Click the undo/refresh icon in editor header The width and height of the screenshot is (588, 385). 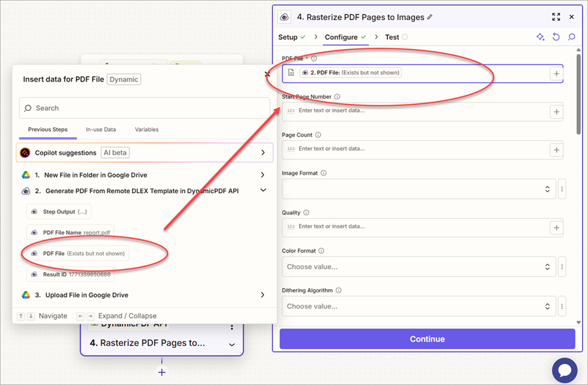(556, 37)
